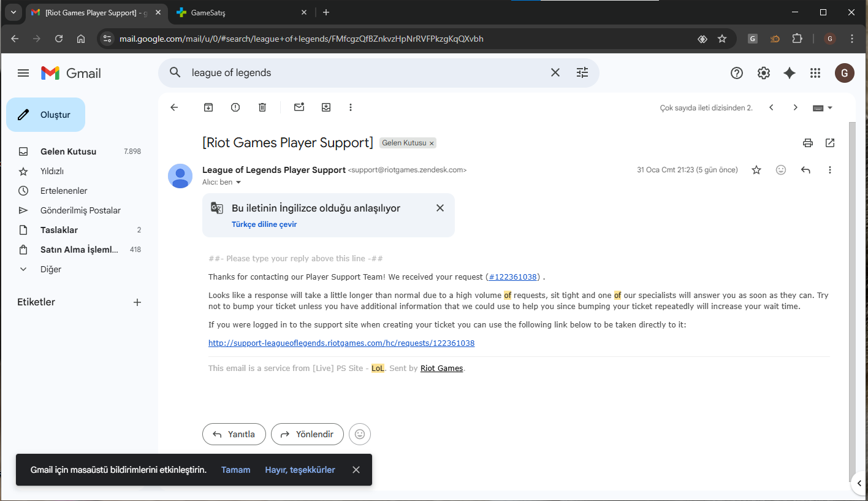Click Türkçe diline çevir translate link
The width and height of the screenshot is (868, 501).
[264, 224]
